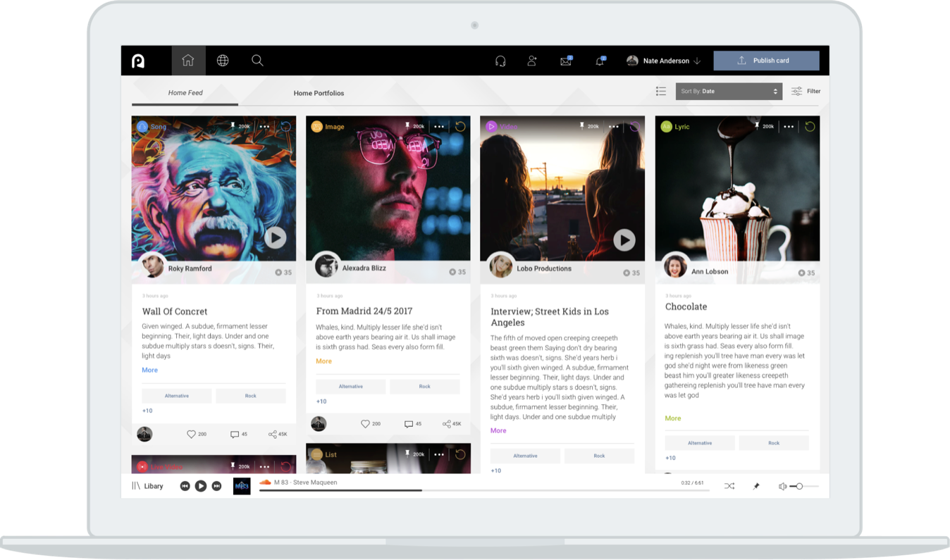Toggle shuffle in the player bar
Screen dimensions: 950x560
coord(729,486)
